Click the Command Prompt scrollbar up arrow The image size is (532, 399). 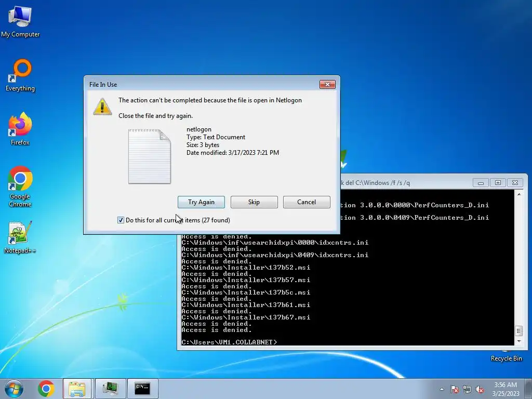pyautogui.click(x=519, y=194)
